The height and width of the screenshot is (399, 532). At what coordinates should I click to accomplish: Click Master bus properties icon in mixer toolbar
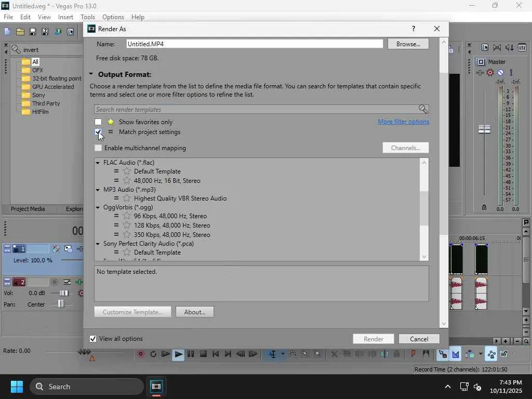click(485, 47)
